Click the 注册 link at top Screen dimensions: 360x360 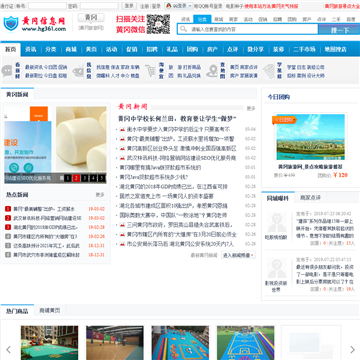coord(144,6)
